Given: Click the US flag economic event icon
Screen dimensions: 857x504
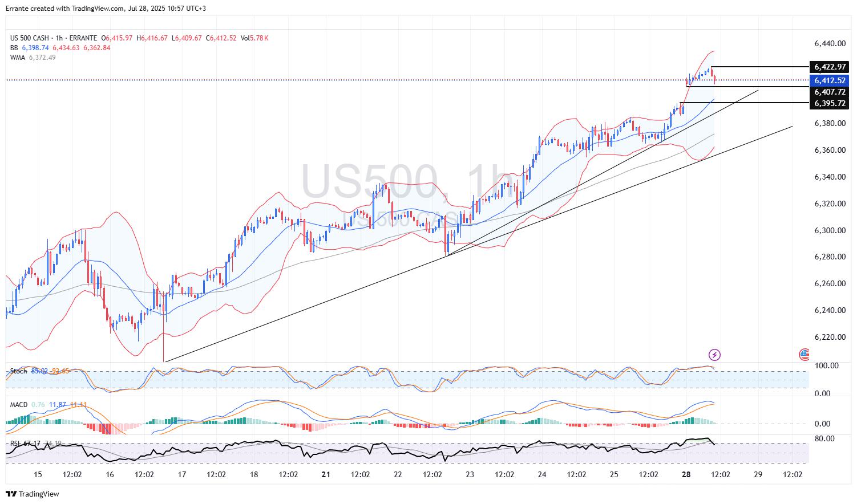Looking at the screenshot, I should click(805, 355).
